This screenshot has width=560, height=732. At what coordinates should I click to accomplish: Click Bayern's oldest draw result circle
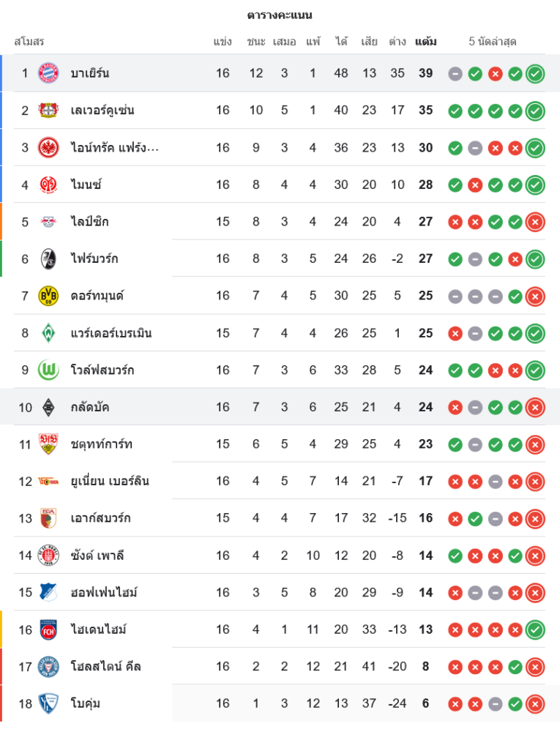pyautogui.click(x=455, y=73)
